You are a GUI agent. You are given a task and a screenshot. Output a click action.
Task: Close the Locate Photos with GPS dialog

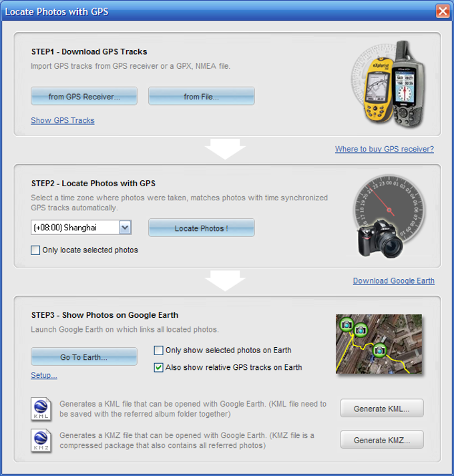pos(443,11)
